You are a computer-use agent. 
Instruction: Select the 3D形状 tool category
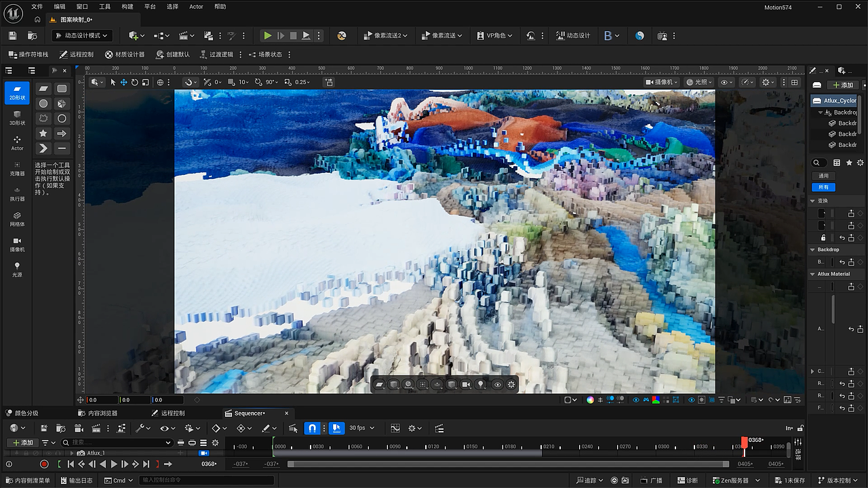click(x=17, y=118)
